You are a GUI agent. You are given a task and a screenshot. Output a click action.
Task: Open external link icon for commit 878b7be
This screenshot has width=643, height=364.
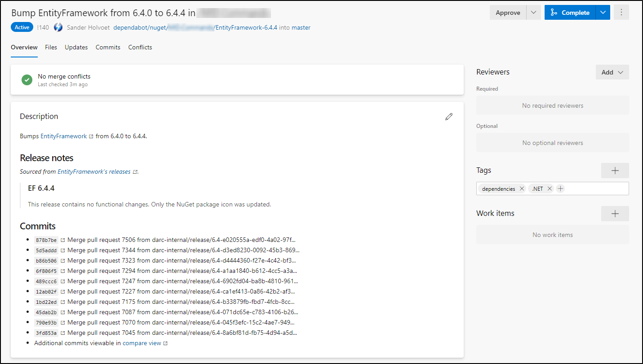tap(63, 240)
